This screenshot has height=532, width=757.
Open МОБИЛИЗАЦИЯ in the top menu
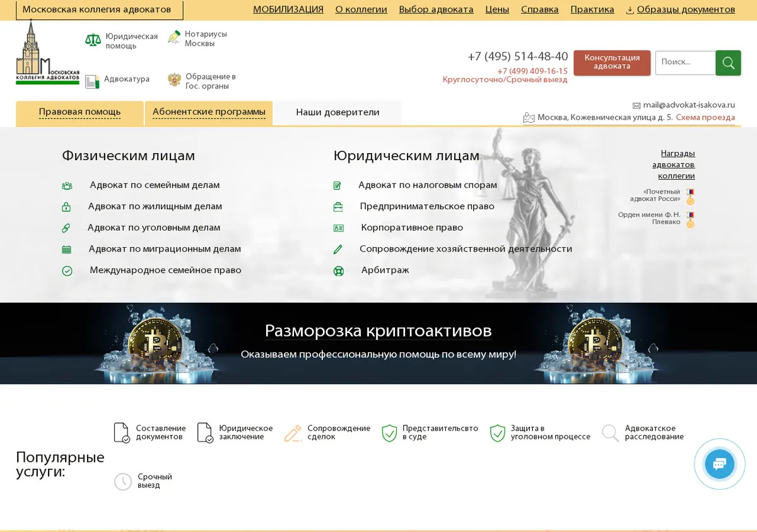click(288, 9)
